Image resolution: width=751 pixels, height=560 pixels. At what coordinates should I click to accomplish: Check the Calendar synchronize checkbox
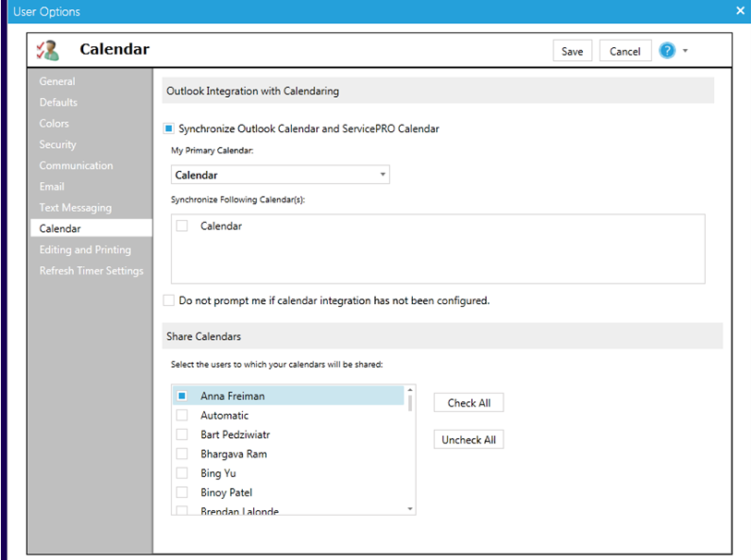[181, 225]
